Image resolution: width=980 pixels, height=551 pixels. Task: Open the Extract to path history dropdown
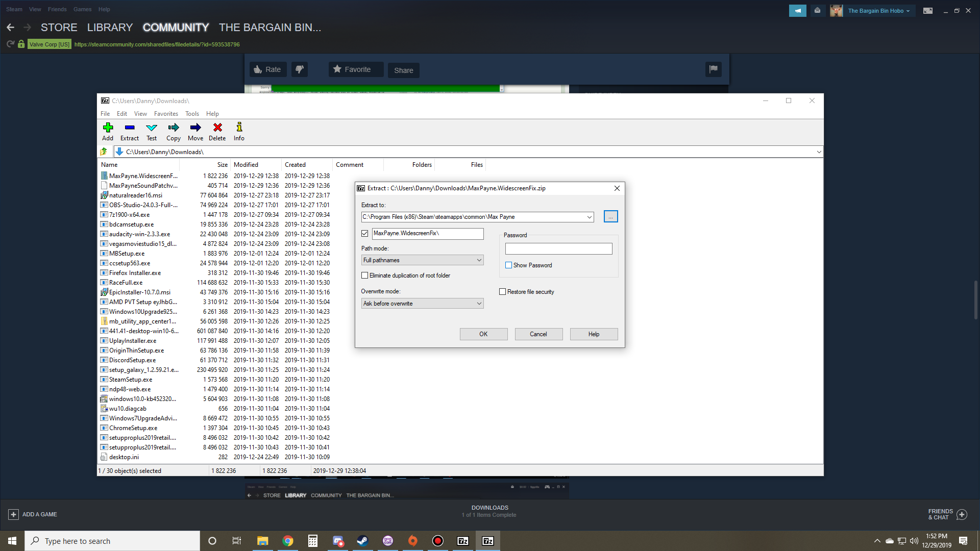(590, 217)
